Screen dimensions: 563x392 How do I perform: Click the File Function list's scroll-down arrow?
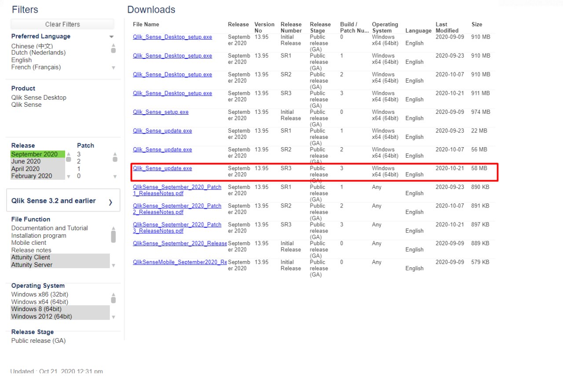pyautogui.click(x=113, y=265)
